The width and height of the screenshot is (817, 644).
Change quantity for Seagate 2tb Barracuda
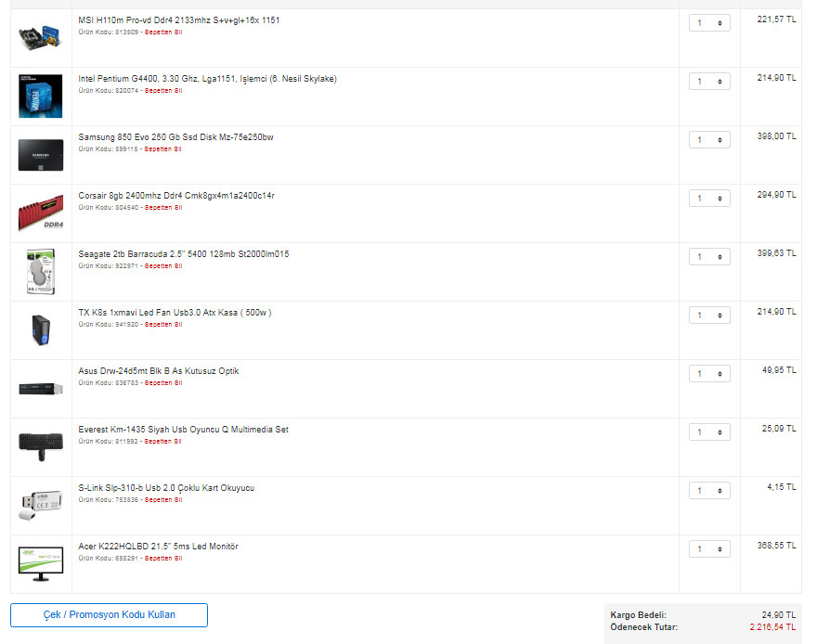[x=709, y=257]
